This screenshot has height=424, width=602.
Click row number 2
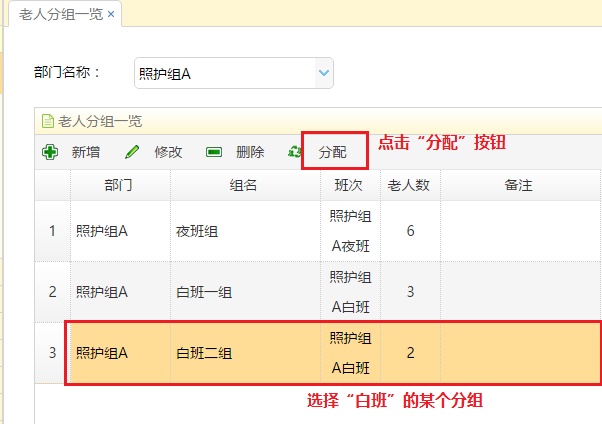(x=52, y=292)
